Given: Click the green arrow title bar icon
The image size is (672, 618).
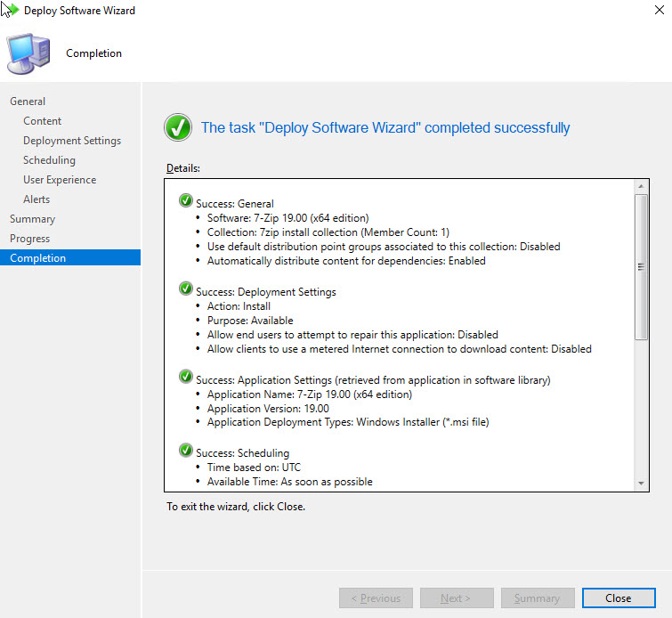Looking at the screenshot, I should (x=10, y=11).
